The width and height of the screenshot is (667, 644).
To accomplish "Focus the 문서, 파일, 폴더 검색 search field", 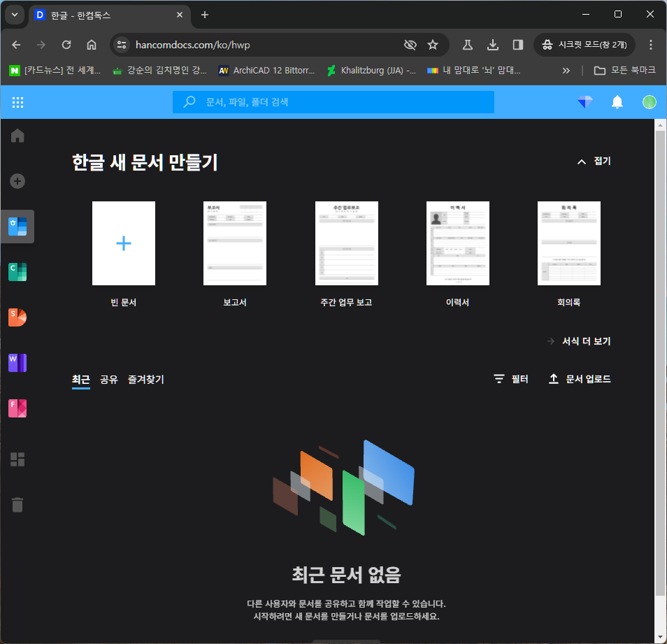I will click(333, 102).
